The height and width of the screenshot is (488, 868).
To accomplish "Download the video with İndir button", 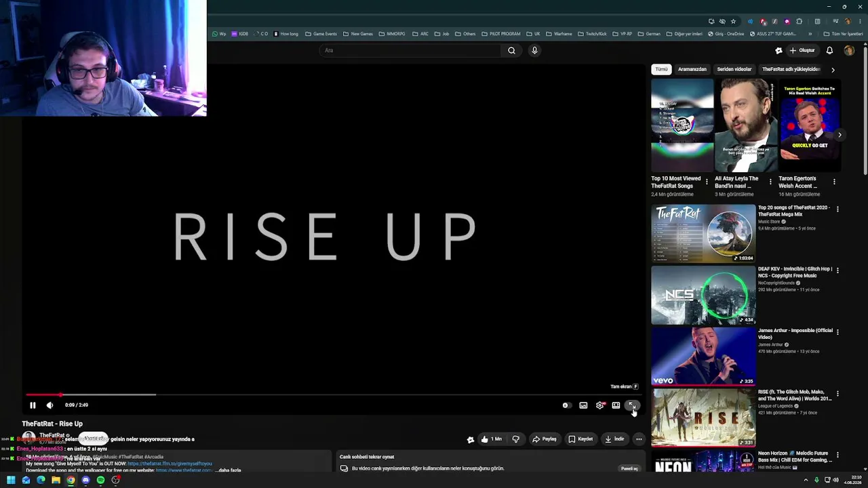I will pyautogui.click(x=614, y=439).
